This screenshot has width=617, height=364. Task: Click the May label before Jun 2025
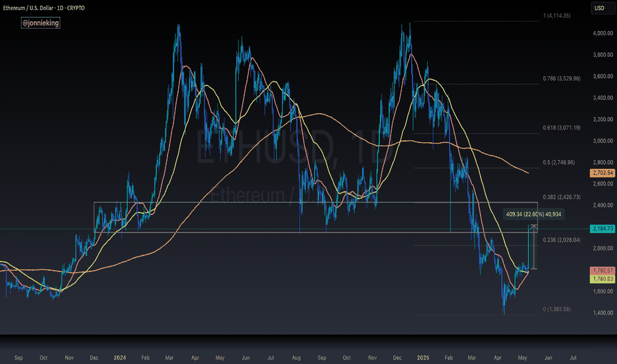[x=522, y=357]
